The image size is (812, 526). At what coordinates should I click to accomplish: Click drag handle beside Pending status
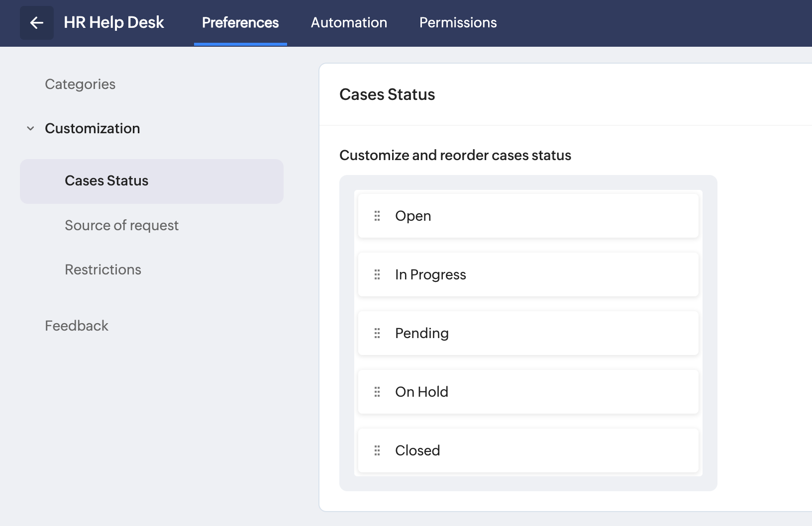click(377, 333)
